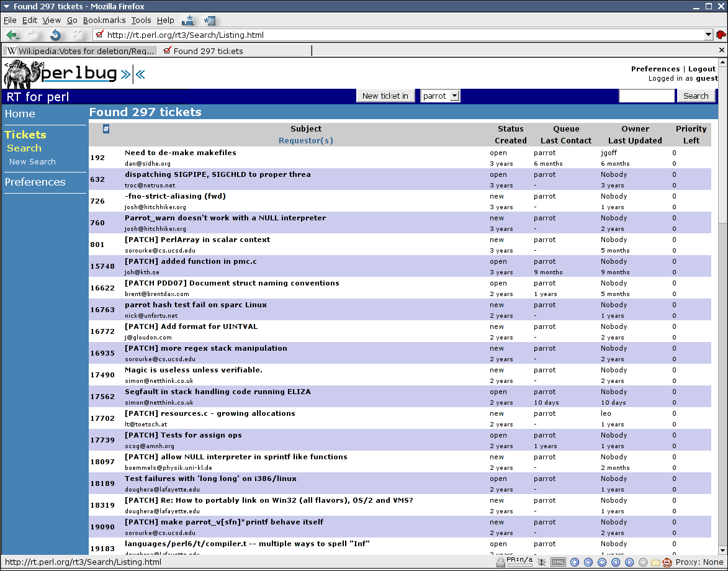Click the monkey face icon in status bar

pyautogui.click(x=667, y=562)
